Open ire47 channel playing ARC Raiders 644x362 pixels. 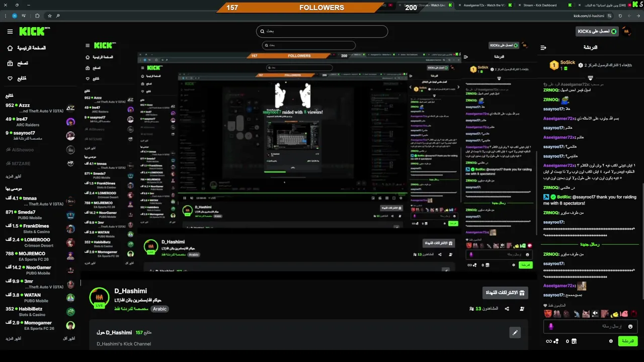pyautogui.click(x=40, y=122)
